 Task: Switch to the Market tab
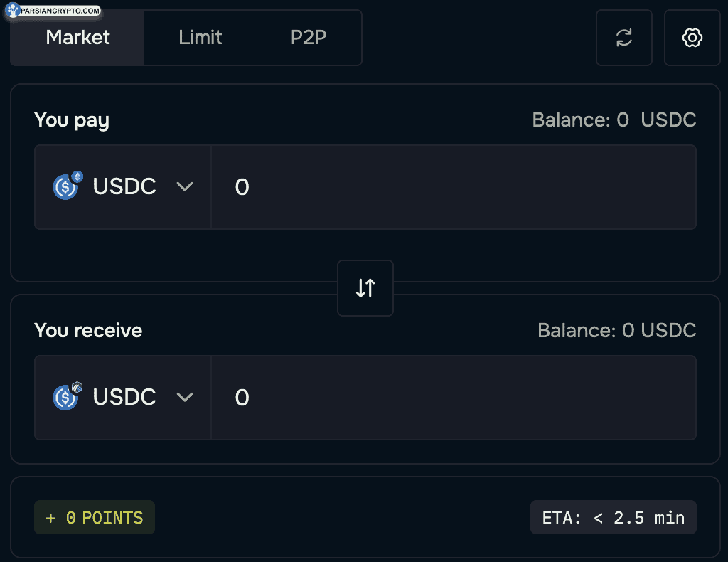77,38
